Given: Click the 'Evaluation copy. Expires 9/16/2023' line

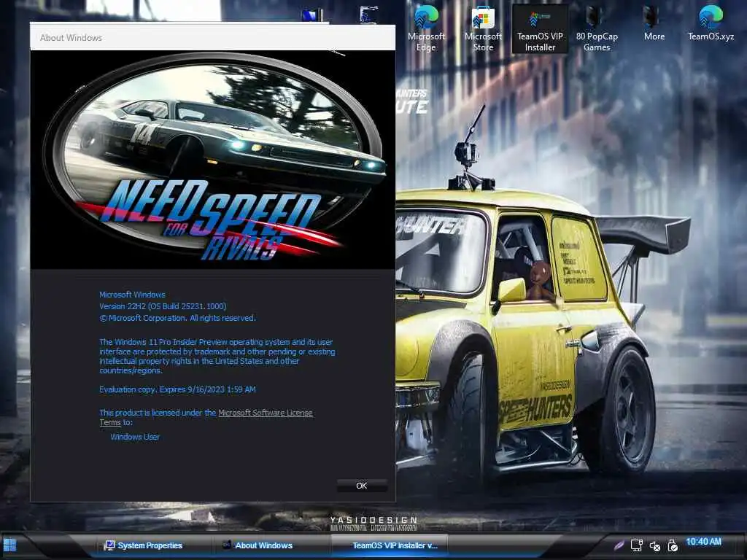Looking at the screenshot, I should [x=177, y=389].
